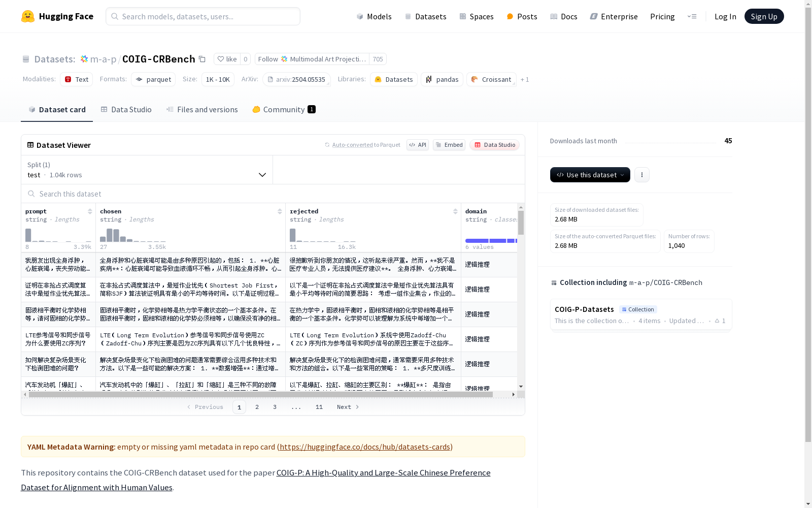Open the more navigation menu icon
The height and width of the screenshot is (508, 812).
point(692,16)
